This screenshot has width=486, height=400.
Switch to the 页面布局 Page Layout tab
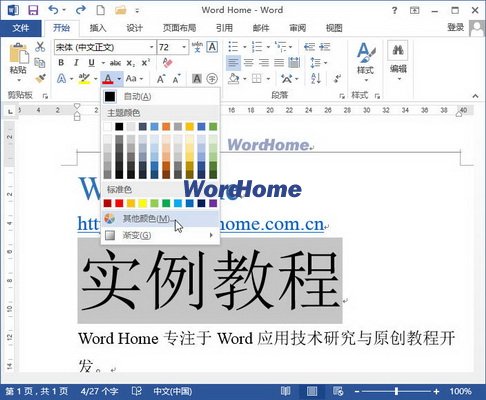tap(179, 28)
